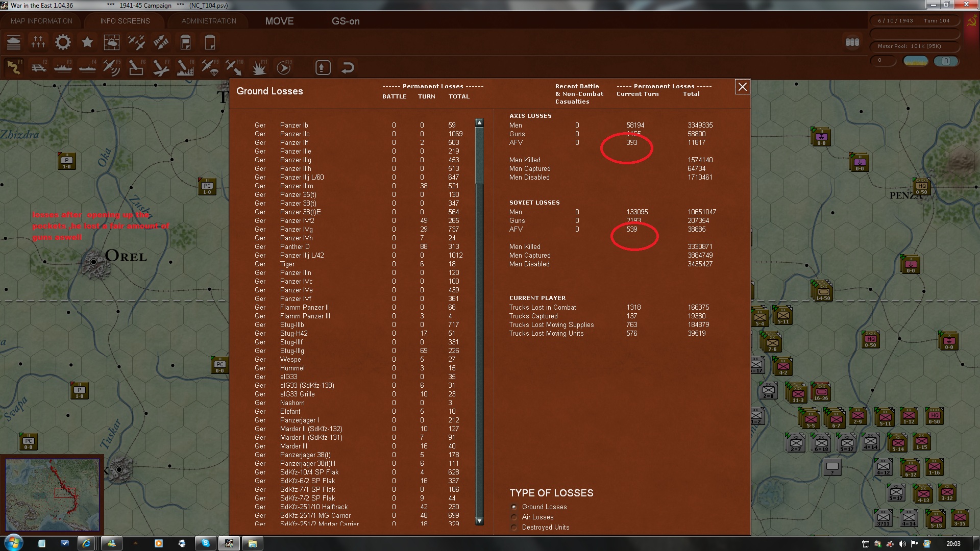The image size is (980, 551).
Task: Click the blue zero counter button
Action: [x=946, y=61]
